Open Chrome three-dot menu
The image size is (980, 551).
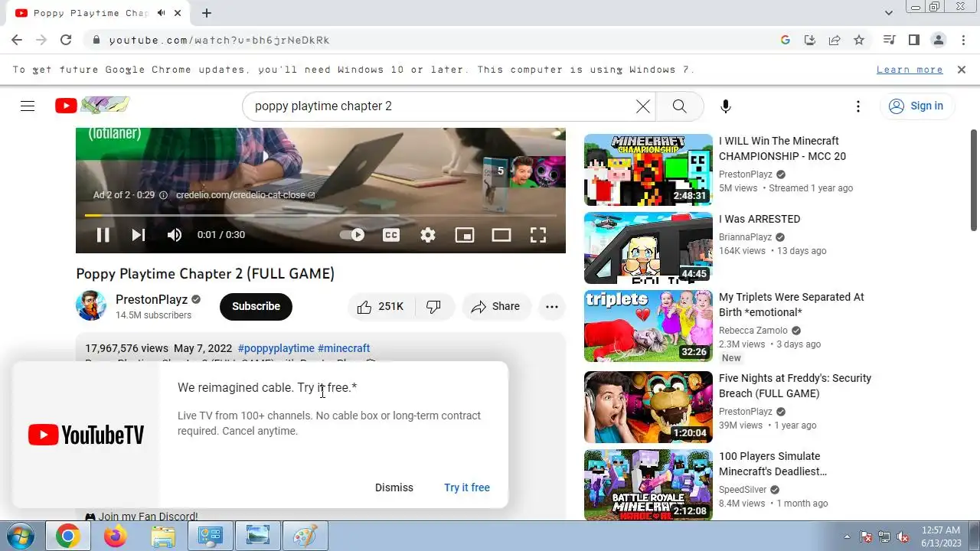click(x=962, y=40)
